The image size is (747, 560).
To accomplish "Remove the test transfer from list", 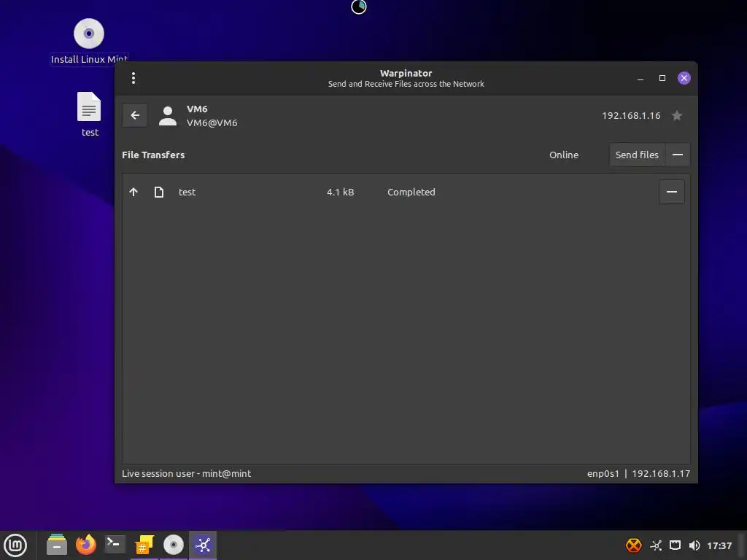I will 672,192.
